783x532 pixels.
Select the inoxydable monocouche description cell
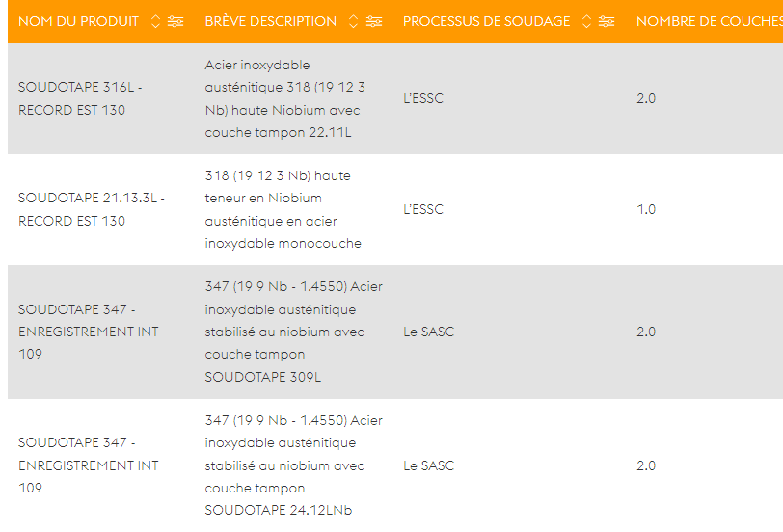pyautogui.click(x=283, y=209)
